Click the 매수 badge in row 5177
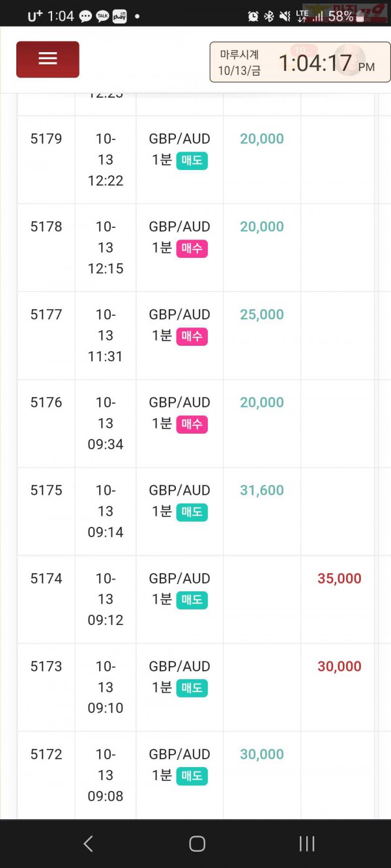Screen dimensions: 391x868 tap(192, 336)
